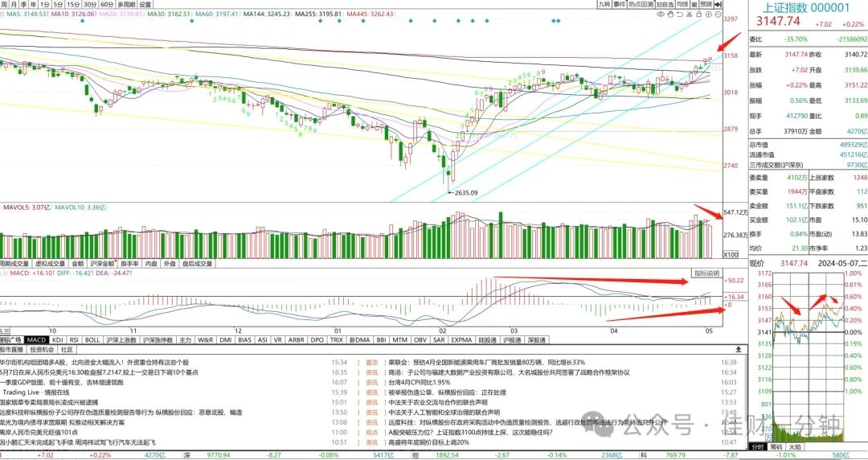Image resolution: width=868 pixels, height=460 pixels.
Task: Click the undo arrow icon above the chart
Action: tap(680, 14)
